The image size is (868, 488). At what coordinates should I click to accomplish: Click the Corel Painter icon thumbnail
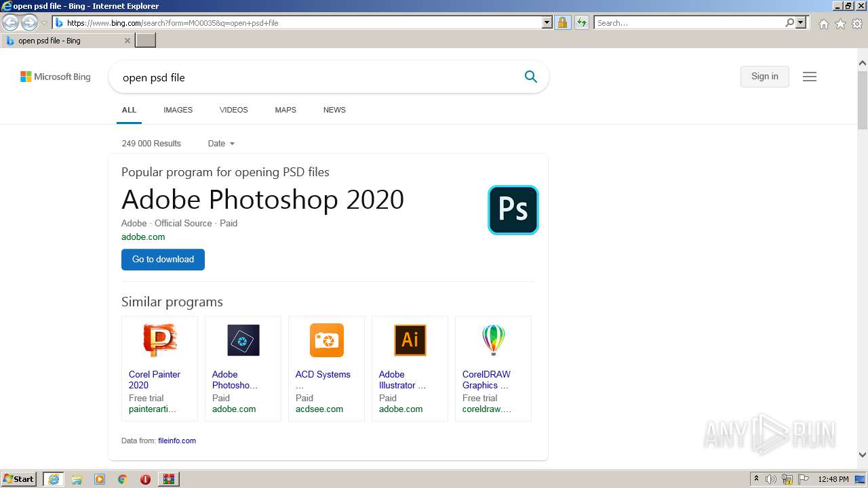pyautogui.click(x=159, y=340)
